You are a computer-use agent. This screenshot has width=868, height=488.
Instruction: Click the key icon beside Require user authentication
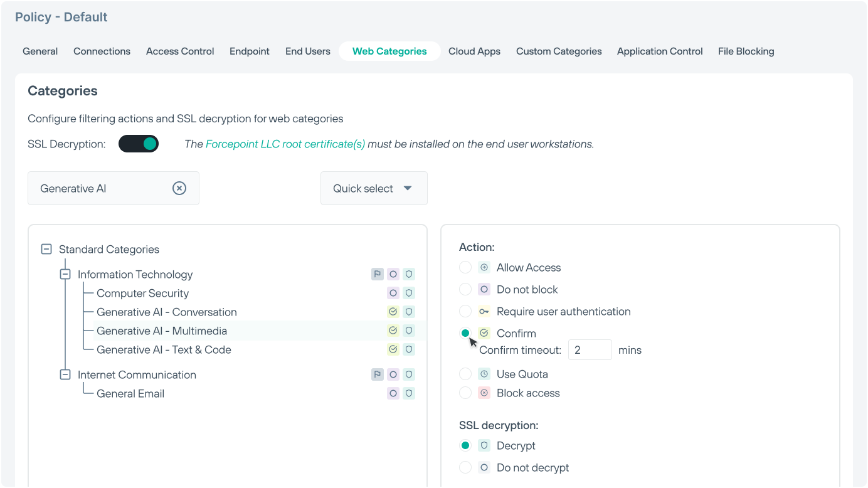tap(484, 311)
